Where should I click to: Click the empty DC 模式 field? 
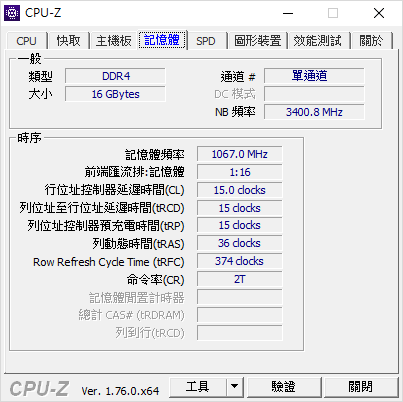[314, 94]
